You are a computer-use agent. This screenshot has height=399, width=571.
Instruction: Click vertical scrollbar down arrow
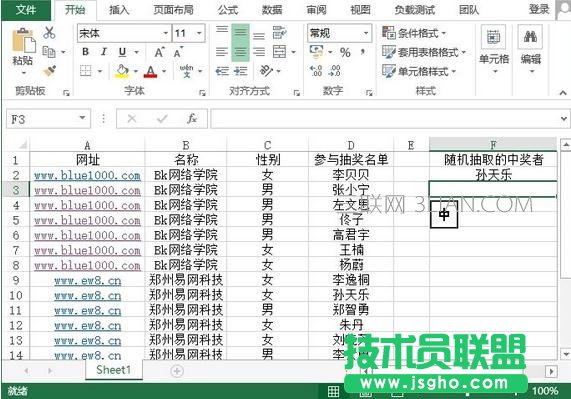565,353
